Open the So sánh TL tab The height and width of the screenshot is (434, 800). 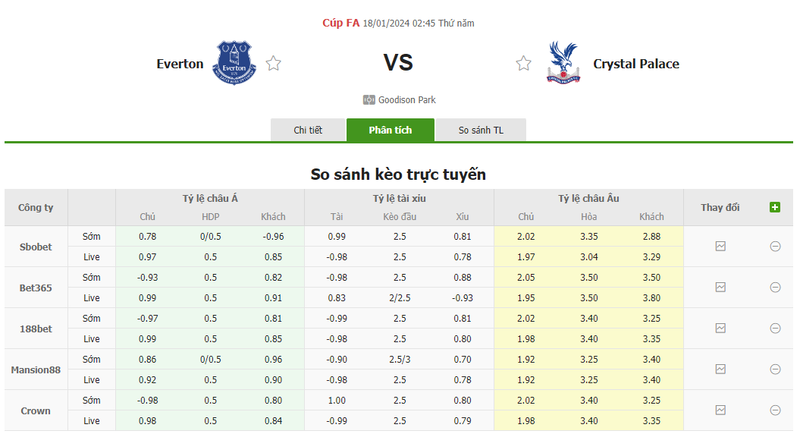tap(481, 131)
